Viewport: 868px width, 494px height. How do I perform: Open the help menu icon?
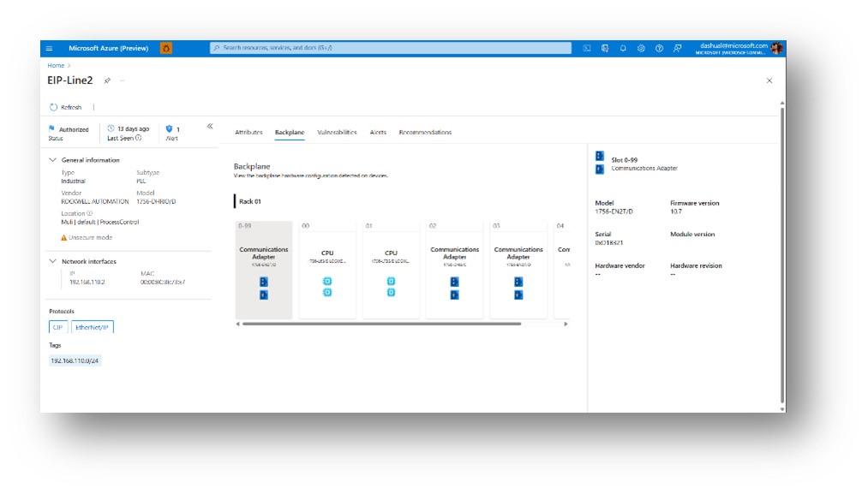coord(657,47)
